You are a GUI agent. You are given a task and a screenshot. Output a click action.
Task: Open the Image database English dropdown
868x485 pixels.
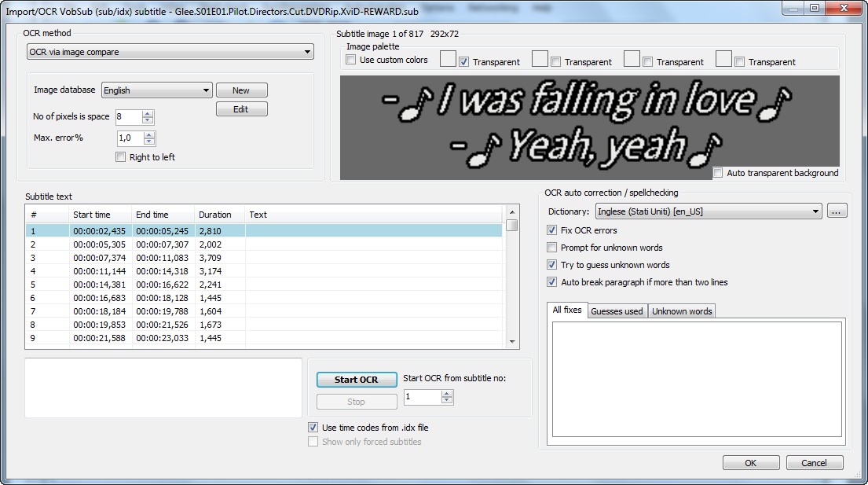coord(156,90)
